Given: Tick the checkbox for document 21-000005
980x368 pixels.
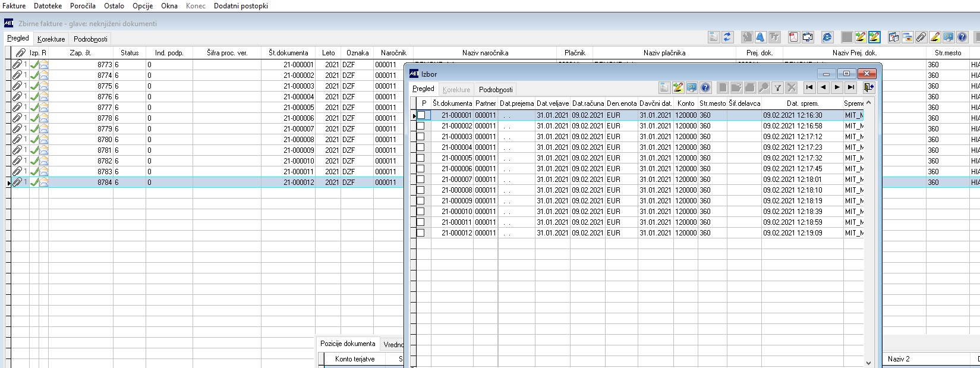Looking at the screenshot, I should (421, 158).
